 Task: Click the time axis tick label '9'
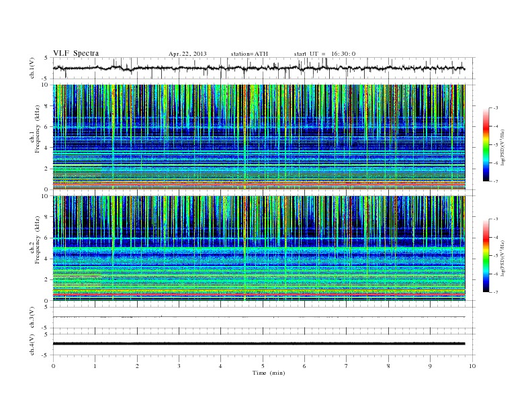coord(430,366)
